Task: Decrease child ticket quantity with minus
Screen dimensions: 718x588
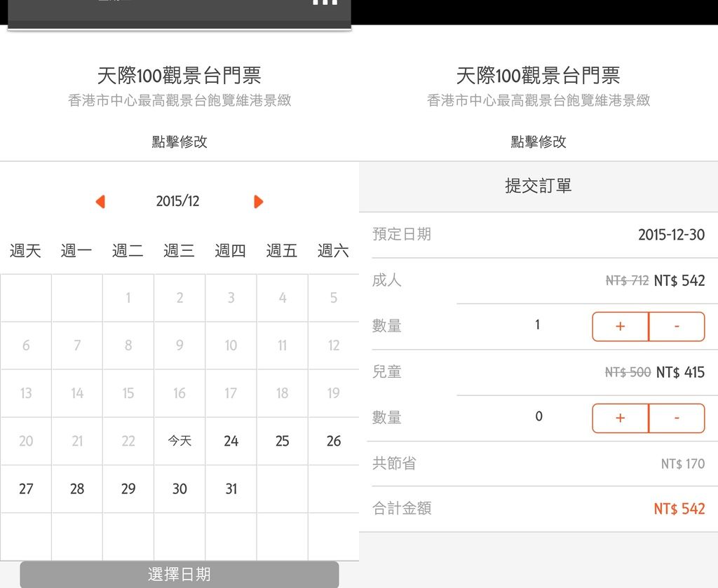Action: [x=677, y=418]
